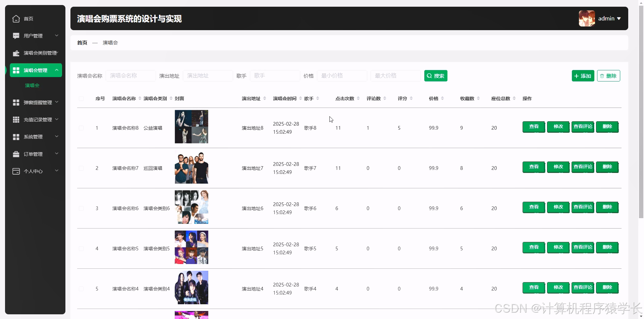Click the 系统管理 grid icon
The image size is (644, 319).
[16, 137]
